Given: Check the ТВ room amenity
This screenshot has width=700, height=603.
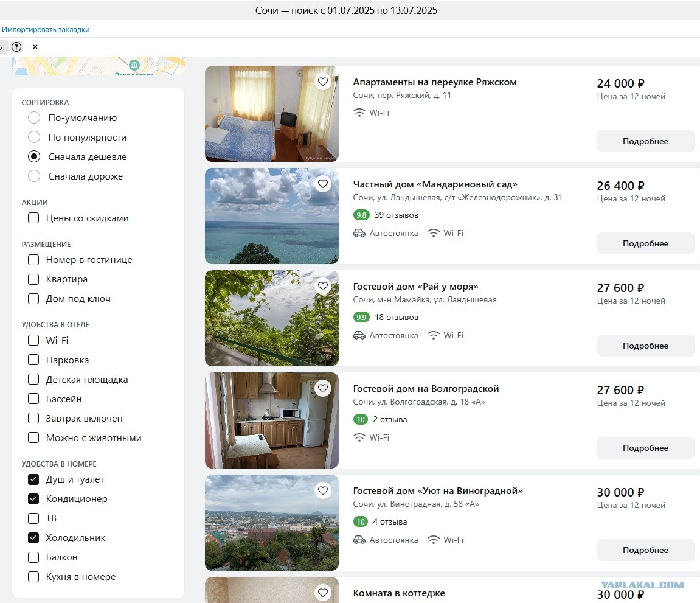Looking at the screenshot, I should pyautogui.click(x=33, y=518).
